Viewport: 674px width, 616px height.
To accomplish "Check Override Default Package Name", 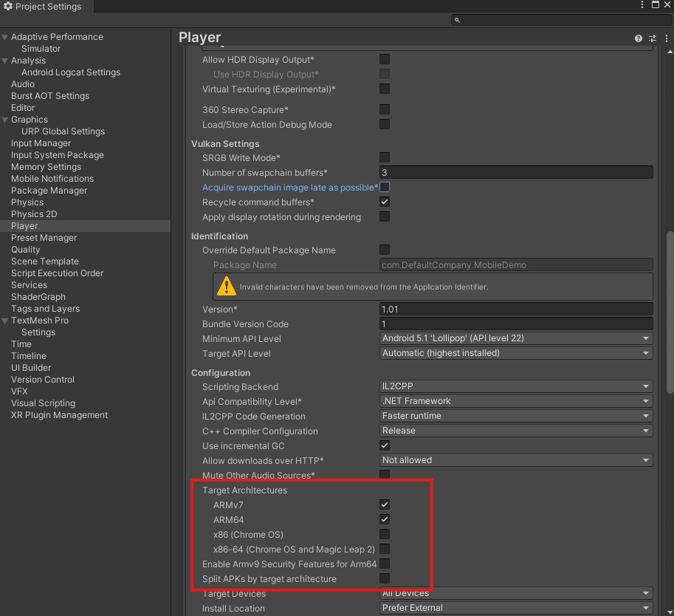I will click(385, 250).
